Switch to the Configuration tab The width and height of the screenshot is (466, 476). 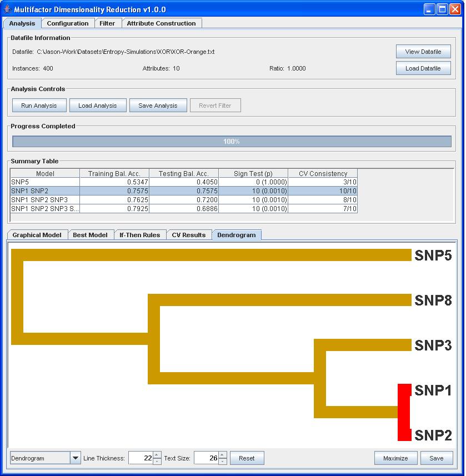click(67, 23)
